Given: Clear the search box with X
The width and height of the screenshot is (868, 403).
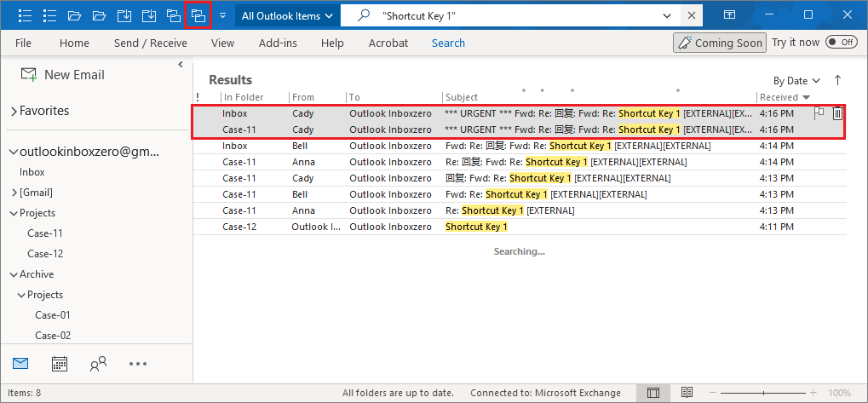Looking at the screenshot, I should point(692,15).
